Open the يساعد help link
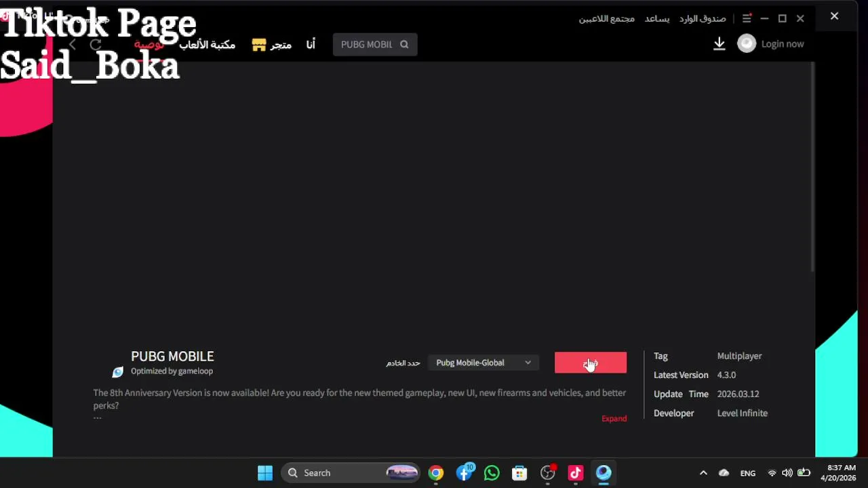The height and width of the screenshot is (488, 868). pos(657,19)
